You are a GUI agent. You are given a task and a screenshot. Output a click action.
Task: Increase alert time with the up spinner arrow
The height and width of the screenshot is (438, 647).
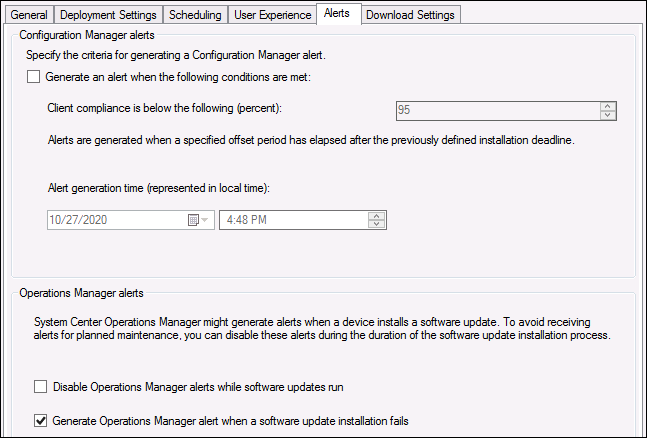coord(376,216)
